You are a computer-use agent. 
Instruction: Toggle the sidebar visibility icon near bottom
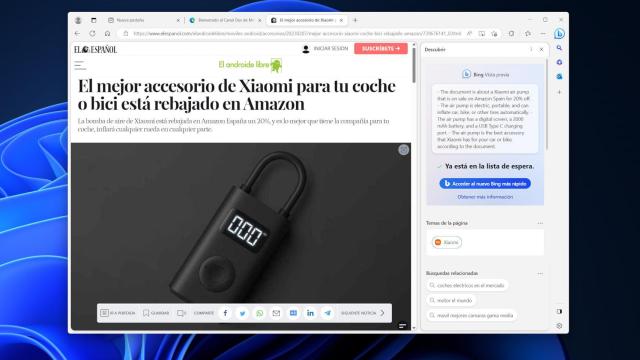tap(559, 311)
